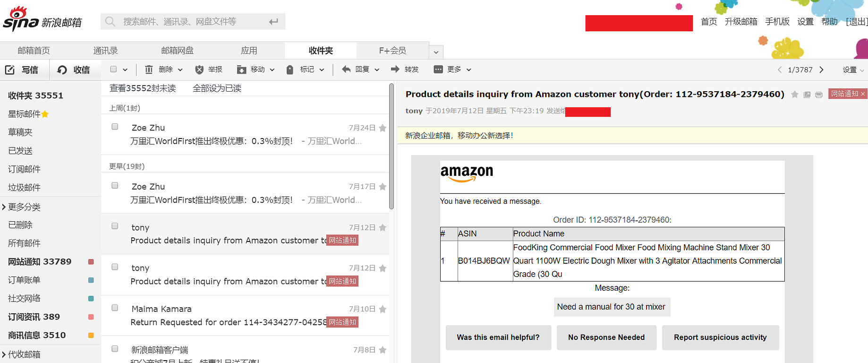The width and height of the screenshot is (868, 363).
Task: Go to previous email arrow
Action: pos(780,69)
